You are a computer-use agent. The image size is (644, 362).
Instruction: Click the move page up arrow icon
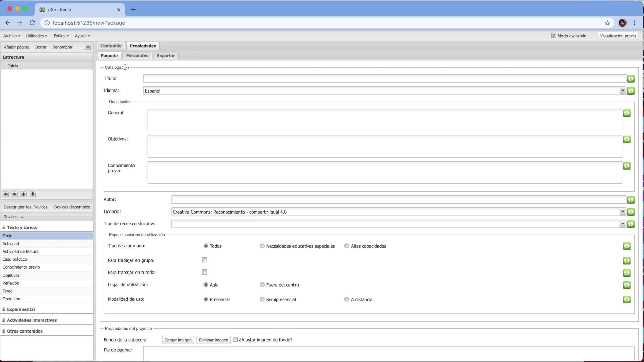point(23,194)
